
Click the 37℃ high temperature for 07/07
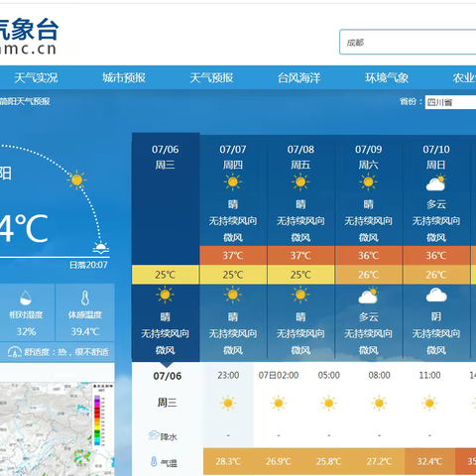coord(233,256)
